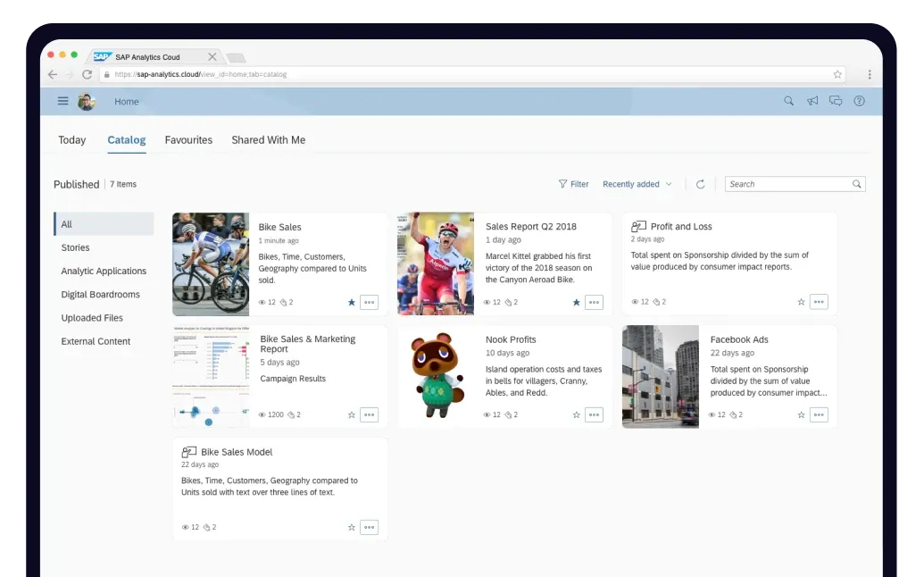Select Stories in the sidebar

78,247
